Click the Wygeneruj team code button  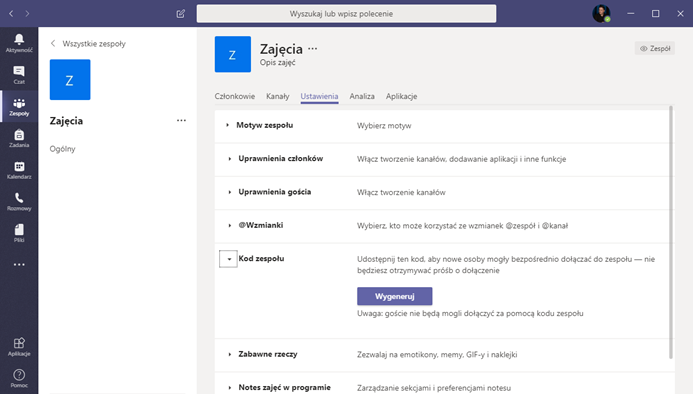pyautogui.click(x=395, y=296)
